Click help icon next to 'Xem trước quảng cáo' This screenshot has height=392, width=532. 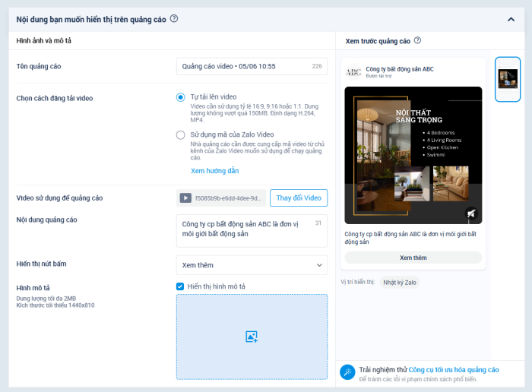[x=418, y=40]
